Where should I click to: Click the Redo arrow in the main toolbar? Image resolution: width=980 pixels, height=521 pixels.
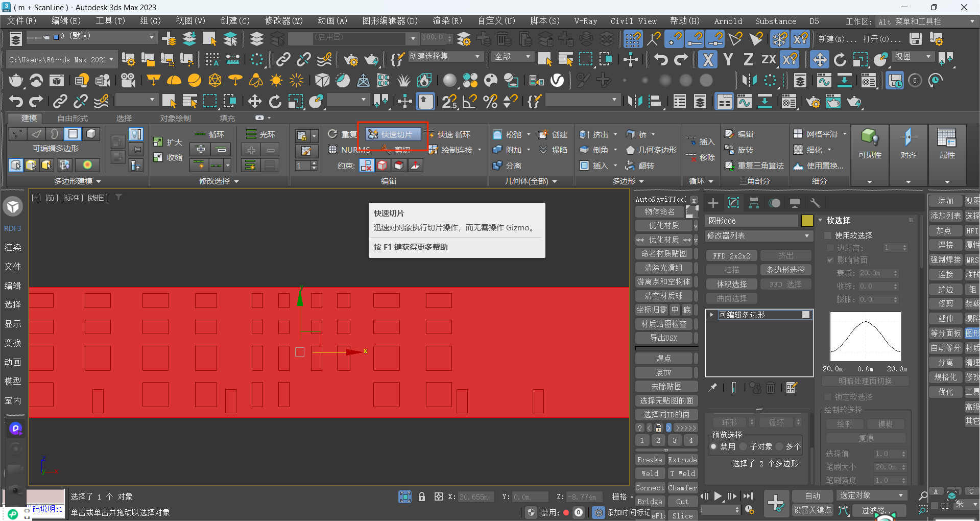coord(681,60)
